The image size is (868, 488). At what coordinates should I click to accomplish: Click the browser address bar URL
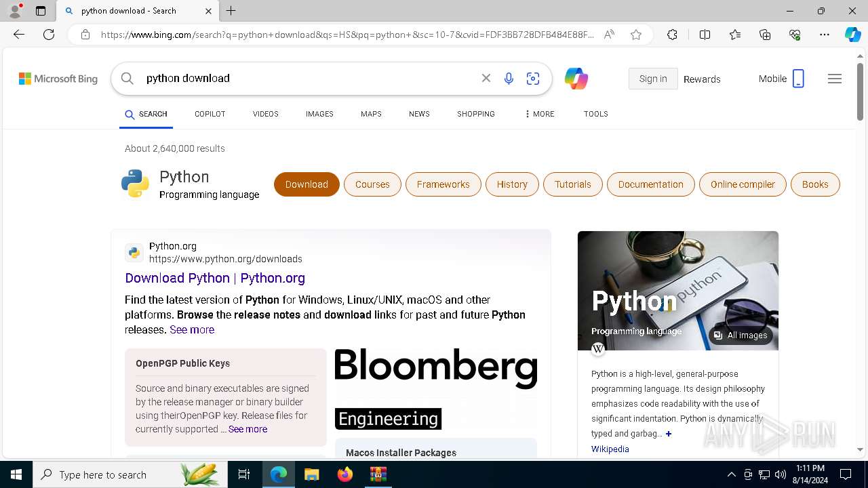[x=347, y=35]
